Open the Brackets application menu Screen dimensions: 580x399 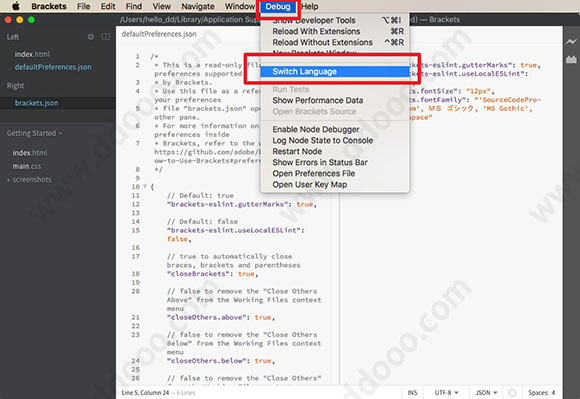click(x=49, y=6)
